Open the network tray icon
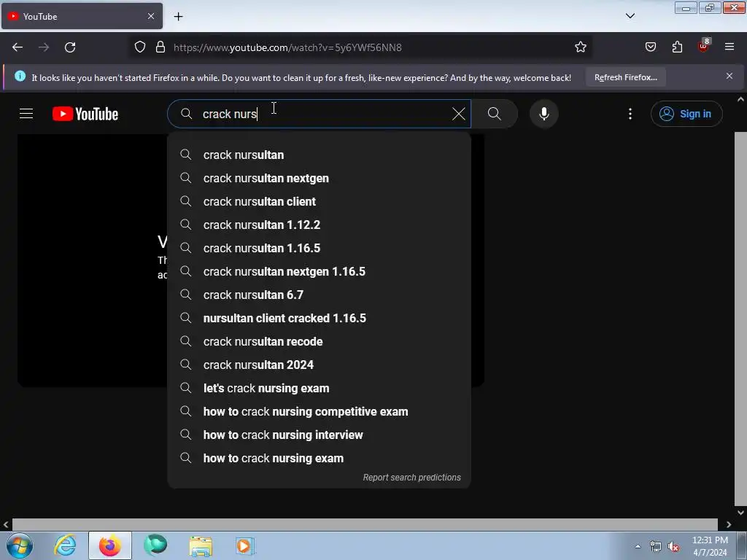Image resolution: width=747 pixels, height=560 pixels. click(x=655, y=547)
